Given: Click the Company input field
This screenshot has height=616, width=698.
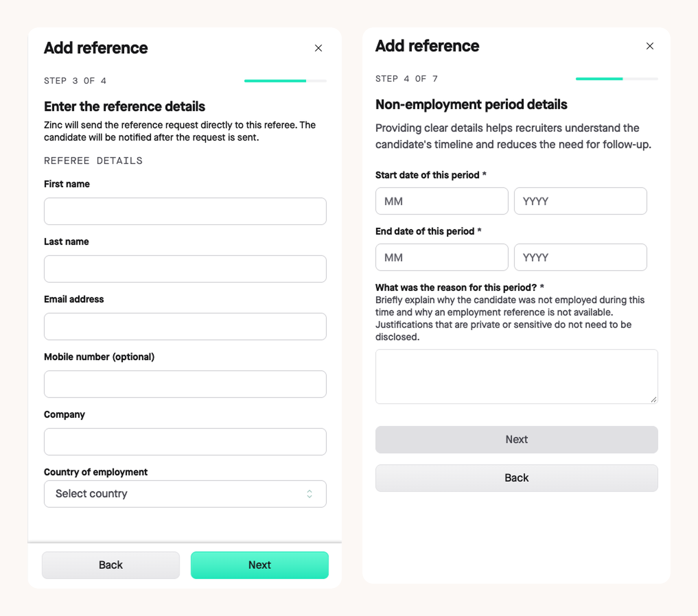Looking at the screenshot, I should coord(185,442).
